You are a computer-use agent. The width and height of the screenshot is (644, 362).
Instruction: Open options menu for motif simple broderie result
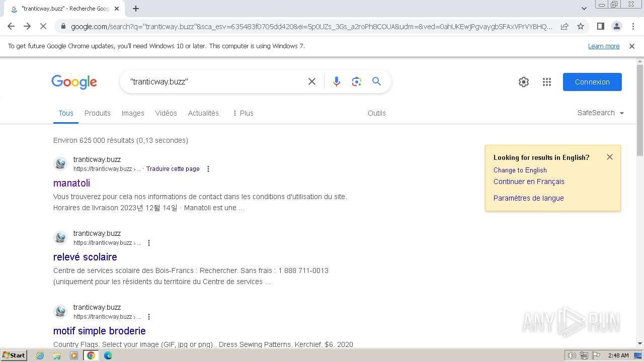149,317
